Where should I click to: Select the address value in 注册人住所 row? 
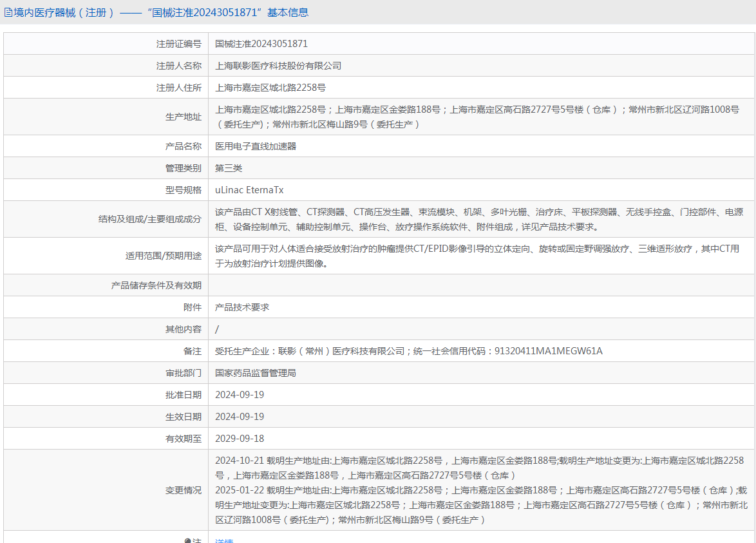click(x=270, y=88)
